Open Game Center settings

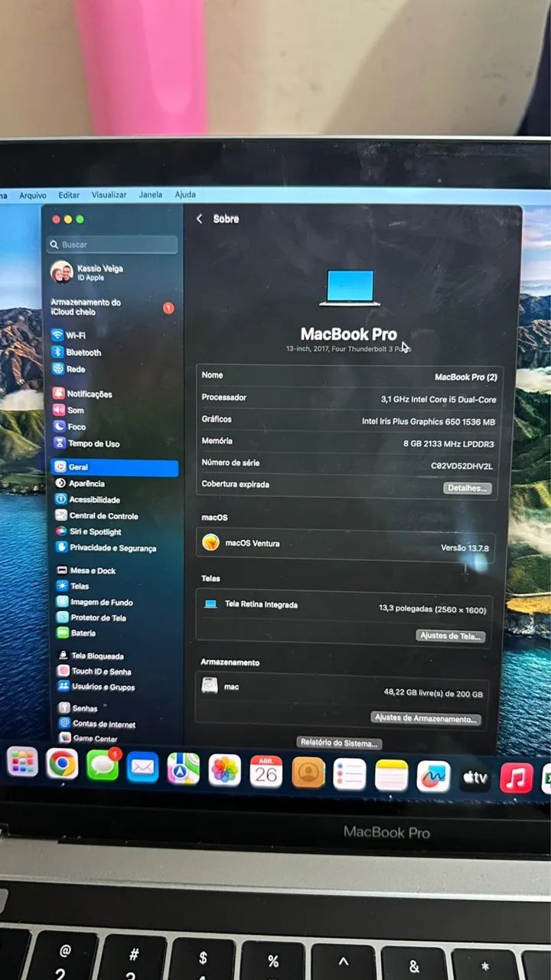89,738
